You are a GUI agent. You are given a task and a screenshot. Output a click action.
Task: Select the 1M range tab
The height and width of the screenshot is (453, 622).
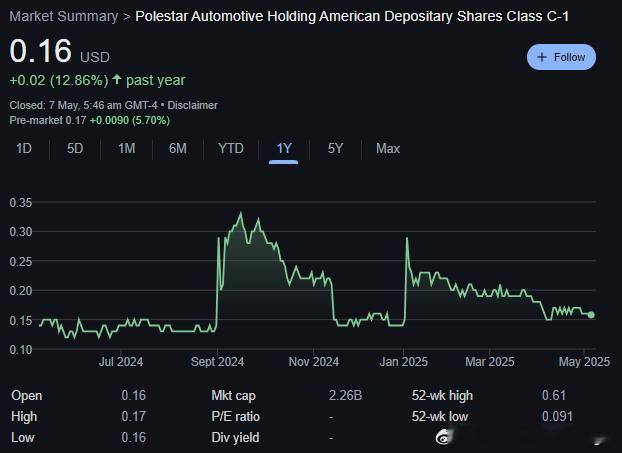click(x=127, y=149)
